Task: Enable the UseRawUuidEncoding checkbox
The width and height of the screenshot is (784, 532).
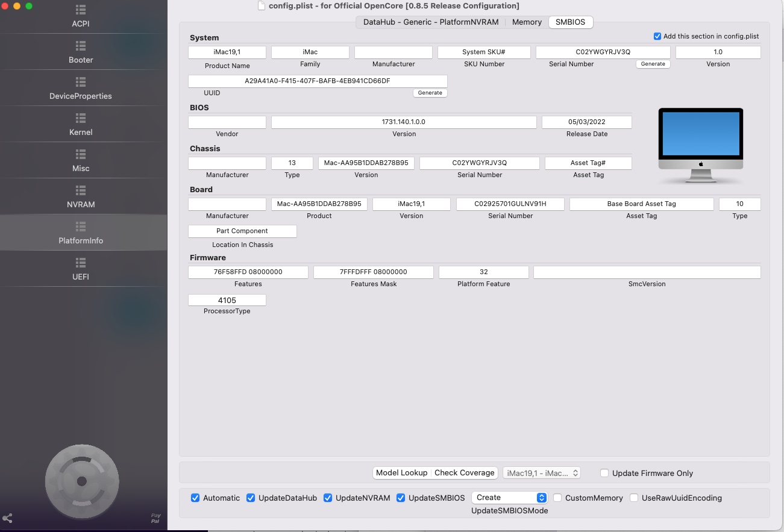Action: [634, 498]
